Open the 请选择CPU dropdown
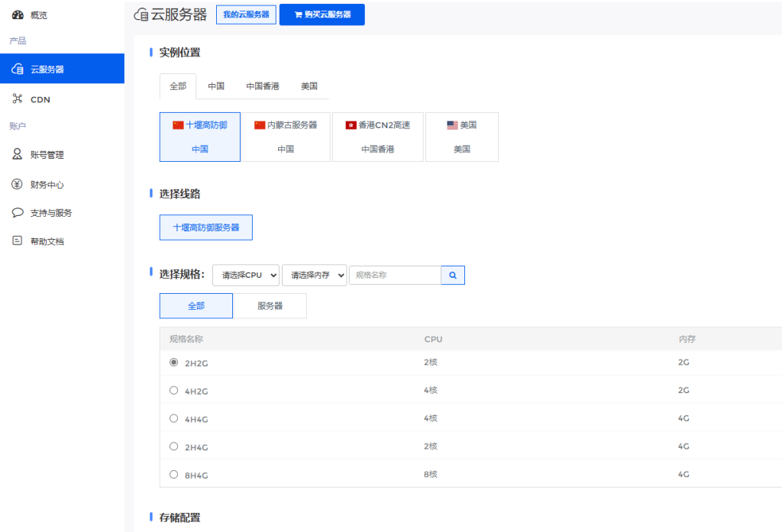 click(246, 275)
